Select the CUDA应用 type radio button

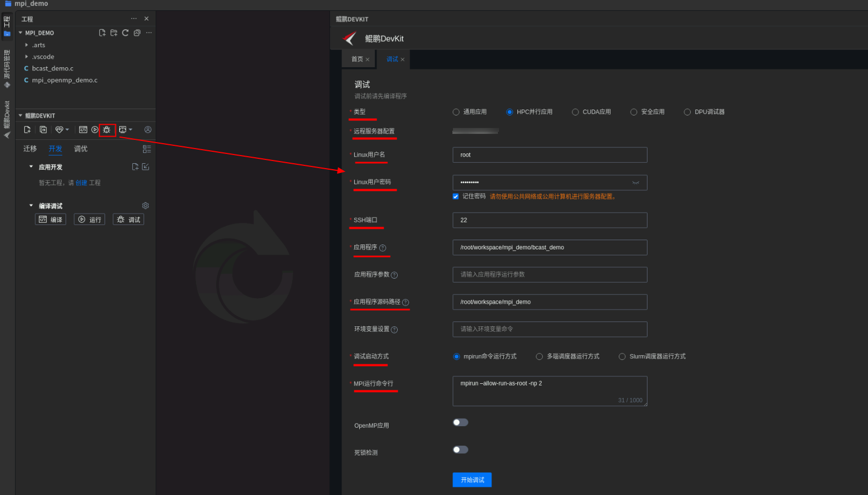pos(575,112)
